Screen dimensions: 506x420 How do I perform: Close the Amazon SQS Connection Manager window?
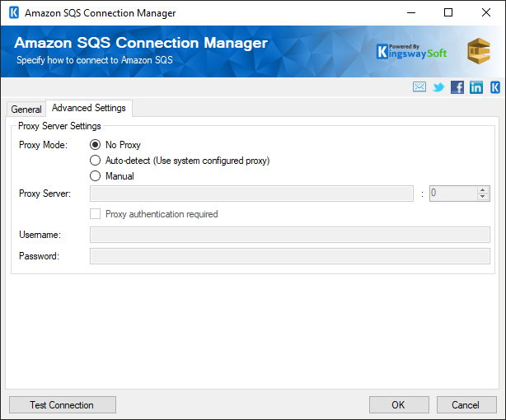[x=486, y=13]
